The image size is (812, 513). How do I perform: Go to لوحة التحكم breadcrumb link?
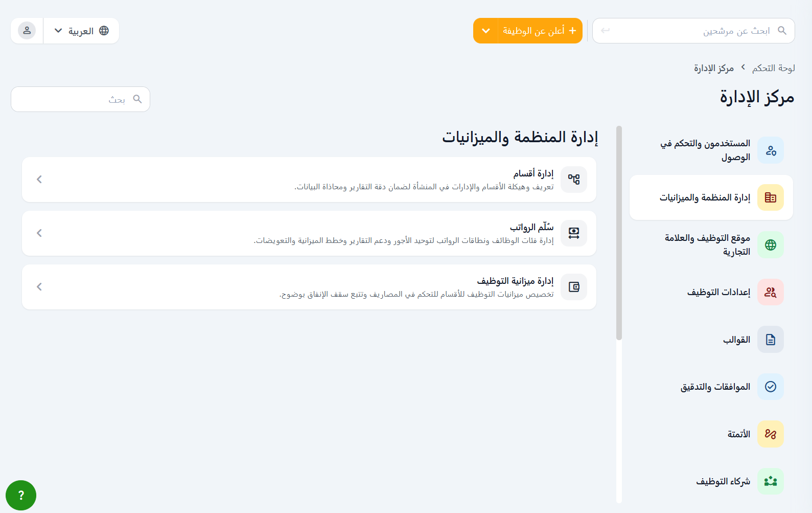(x=773, y=68)
